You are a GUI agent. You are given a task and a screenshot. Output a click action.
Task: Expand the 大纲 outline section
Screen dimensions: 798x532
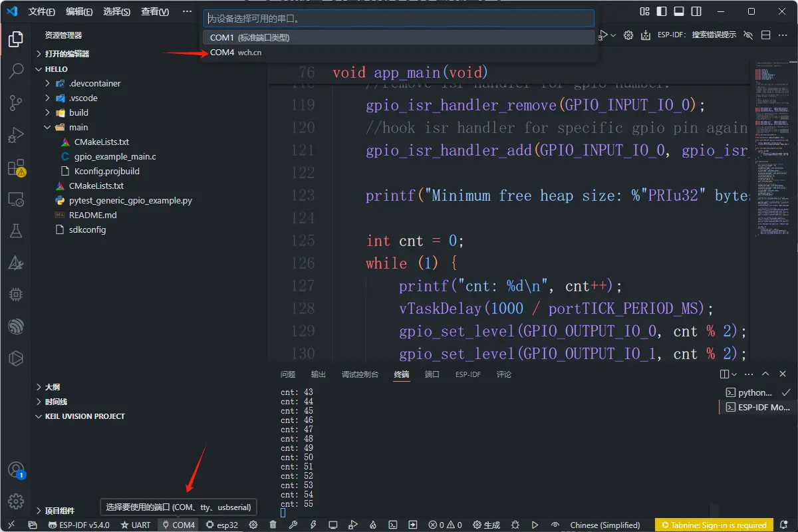point(52,387)
